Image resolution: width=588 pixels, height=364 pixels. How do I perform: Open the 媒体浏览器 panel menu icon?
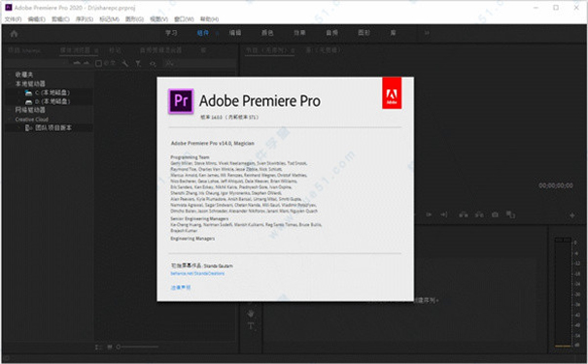point(96,50)
